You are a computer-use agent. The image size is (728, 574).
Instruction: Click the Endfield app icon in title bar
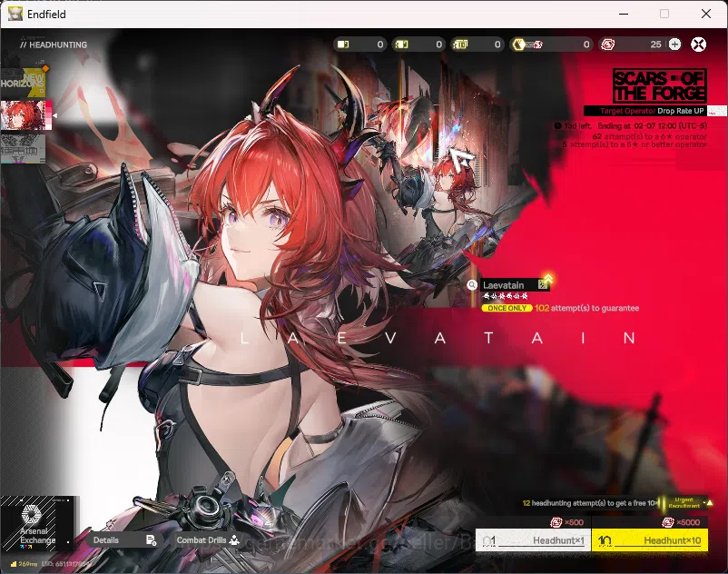pos(15,14)
